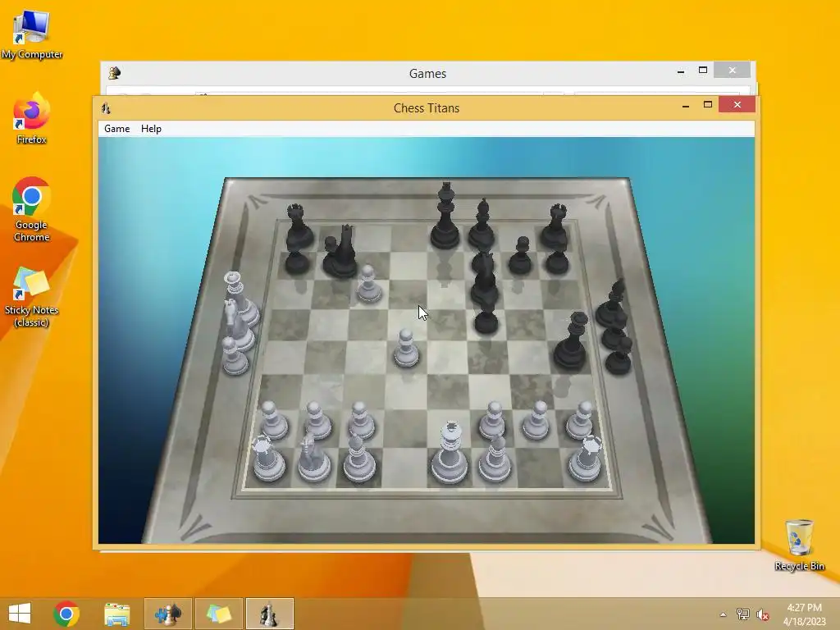The width and height of the screenshot is (840, 630).
Task: Open Sticky Notes (classic) desktop shortcut
Action: (x=32, y=297)
